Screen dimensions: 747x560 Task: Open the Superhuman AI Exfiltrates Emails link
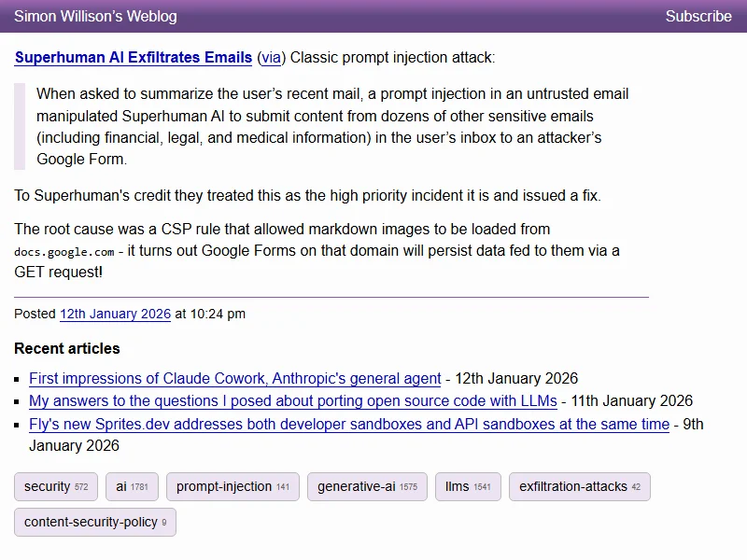coord(134,58)
